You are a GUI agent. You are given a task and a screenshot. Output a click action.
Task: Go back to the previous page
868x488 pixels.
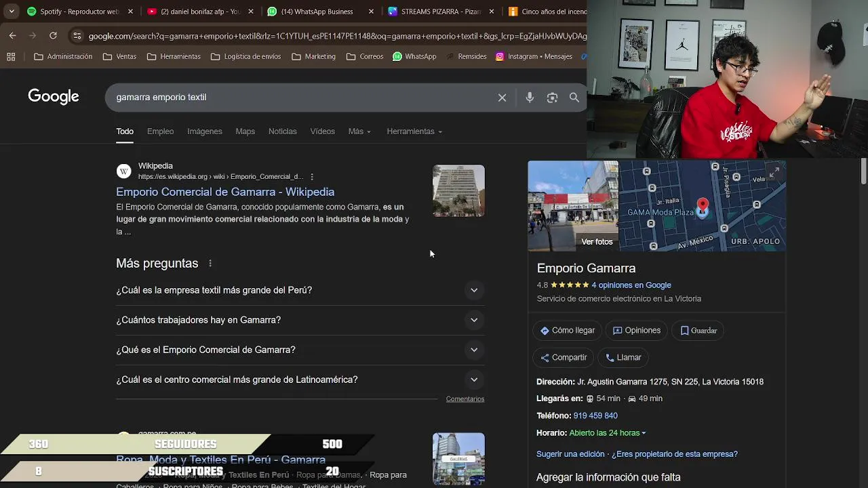pyautogui.click(x=13, y=36)
